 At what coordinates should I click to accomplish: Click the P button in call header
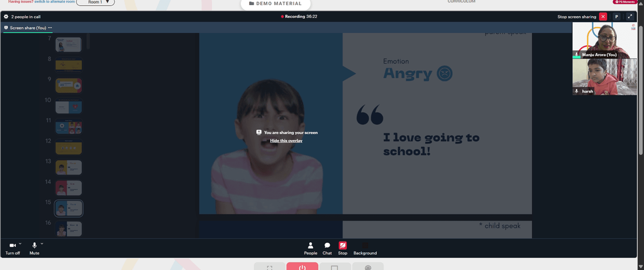(616, 17)
